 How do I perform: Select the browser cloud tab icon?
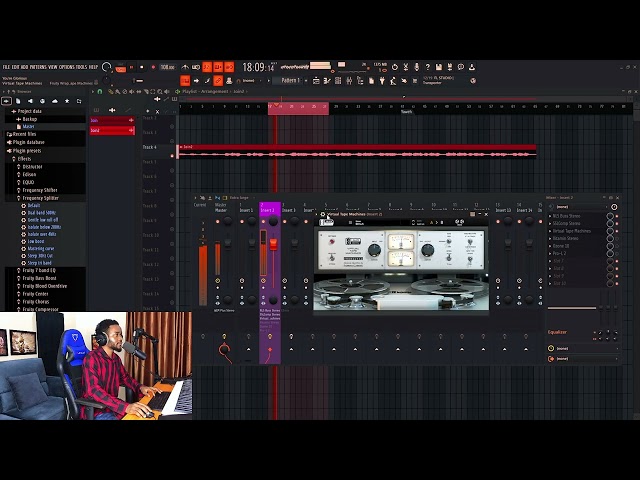click(55, 101)
